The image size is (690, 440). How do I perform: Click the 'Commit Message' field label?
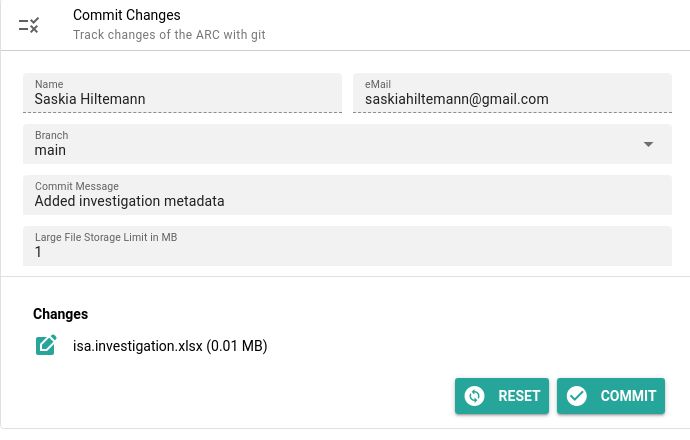(x=77, y=186)
